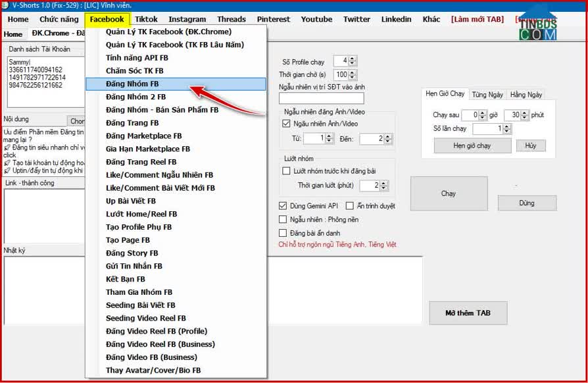Select Seeding Video Reel FB
Image resolution: width=588 pixels, height=383 pixels.
point(176,318)
